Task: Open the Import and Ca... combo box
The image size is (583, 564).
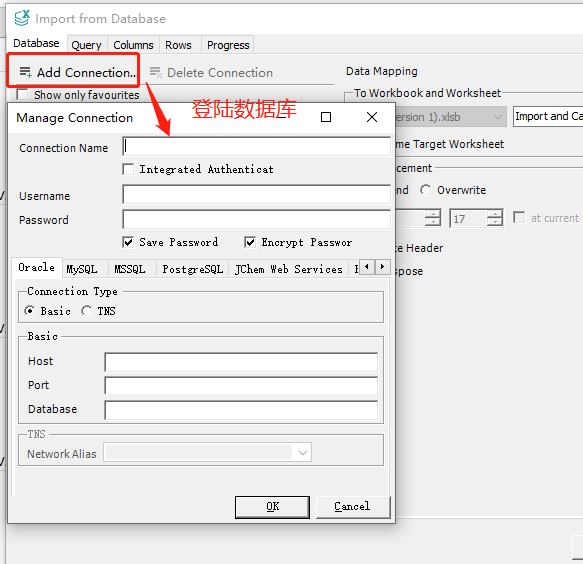Action: [548, 116]
